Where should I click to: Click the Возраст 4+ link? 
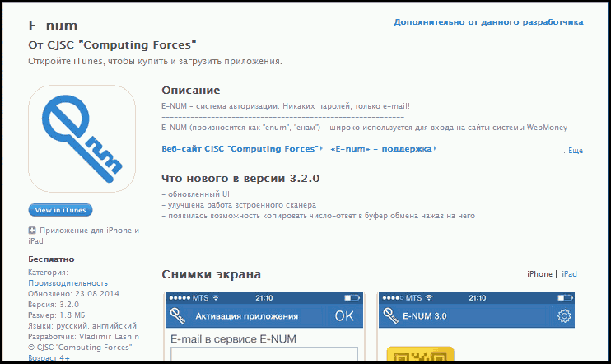pyautogui.click(x=49, y=357)
